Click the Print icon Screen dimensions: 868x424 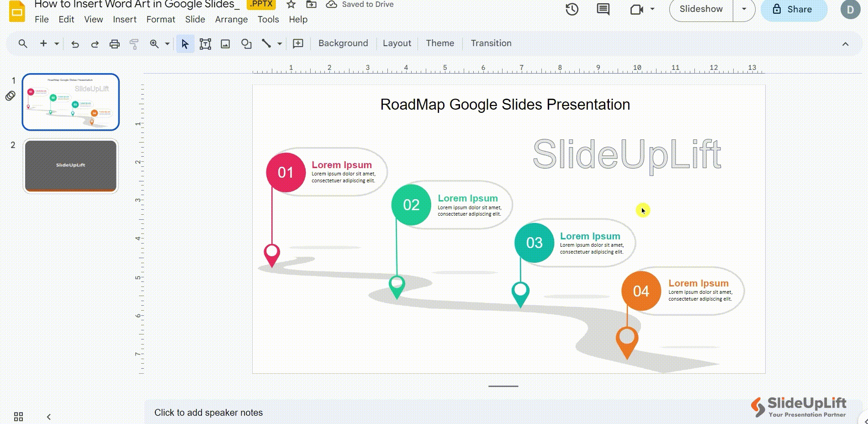point(114,43)
